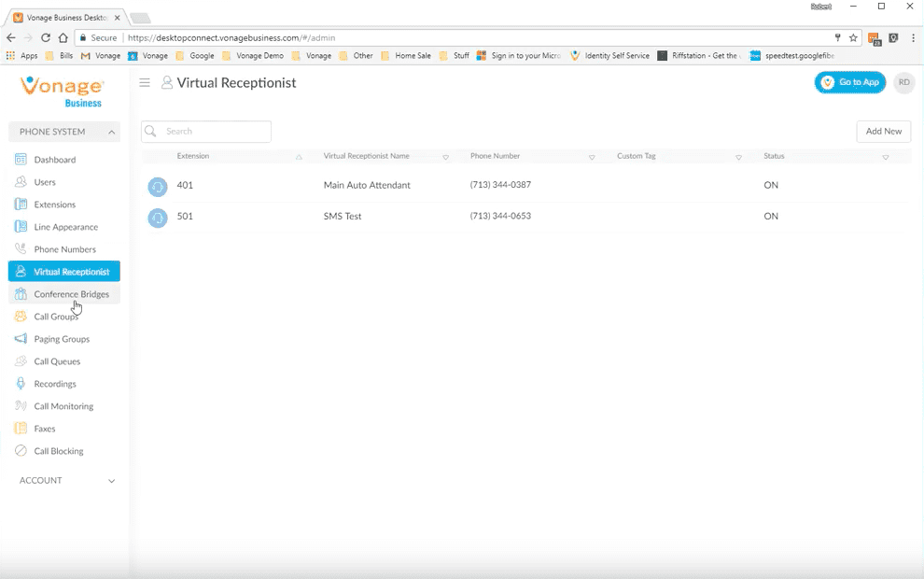Open Custom Tag column sort arrow
Viewport: 924px width, 579px height.
pos(738,157)
